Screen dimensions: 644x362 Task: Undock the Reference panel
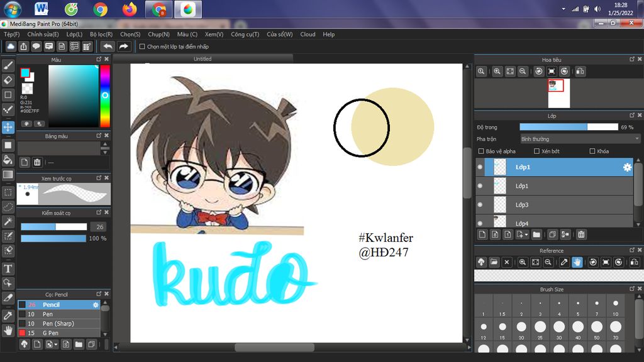point(631,250)
